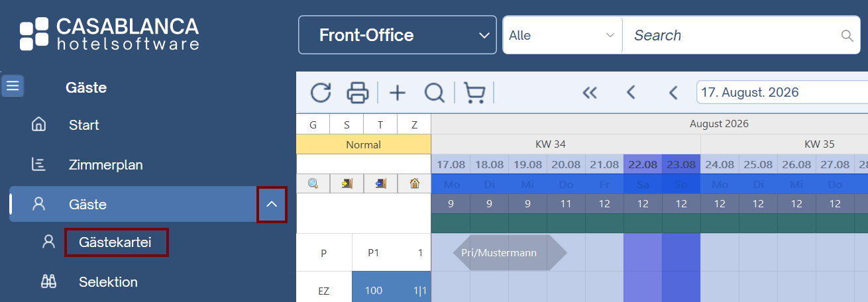The image size is (868, 302).
Task: Click the printer icon
Action: click(358, 93)
